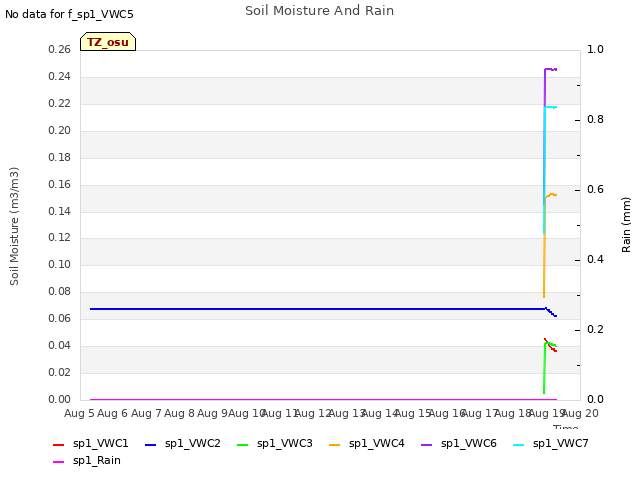Click the 0.12 left axis value
Image resolution: width=640 pixels, height=480 pixels.
[60, 238]
